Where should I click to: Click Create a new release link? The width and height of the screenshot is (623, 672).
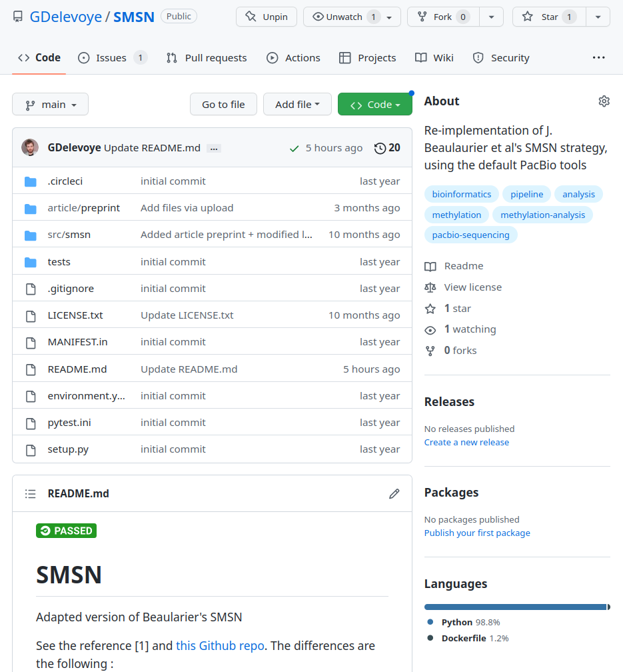click(466, 442)
